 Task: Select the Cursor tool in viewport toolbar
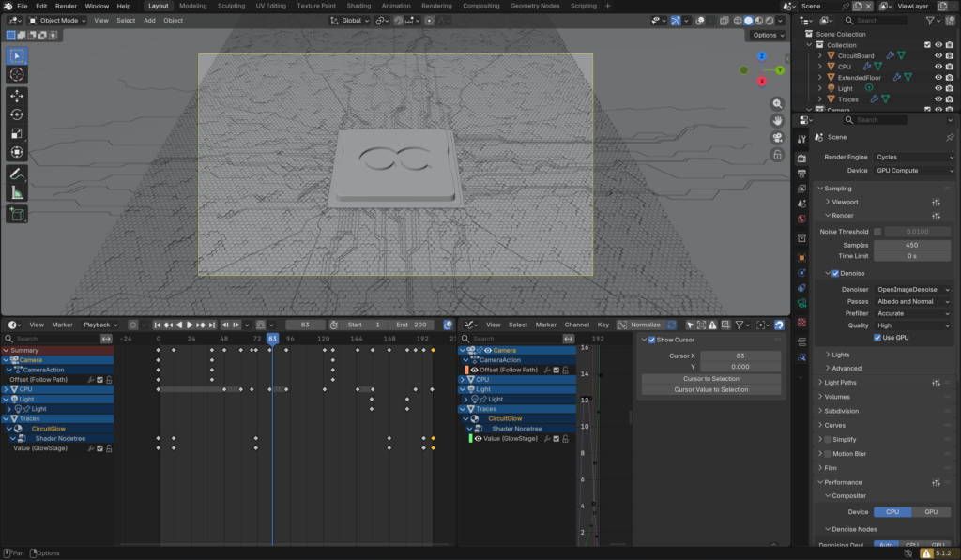[x=17, y=75]
